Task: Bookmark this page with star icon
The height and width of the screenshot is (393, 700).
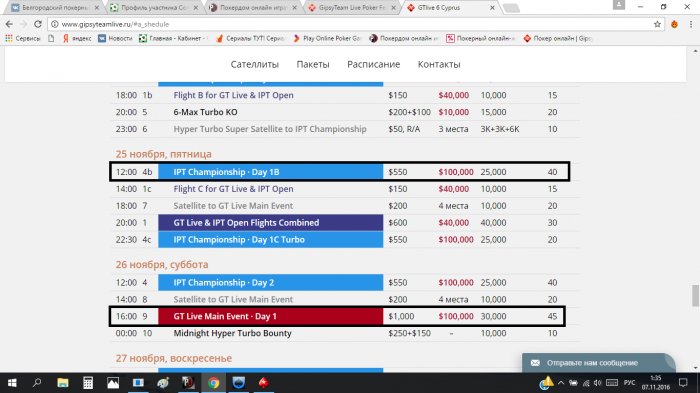Action: pos(657,24)
